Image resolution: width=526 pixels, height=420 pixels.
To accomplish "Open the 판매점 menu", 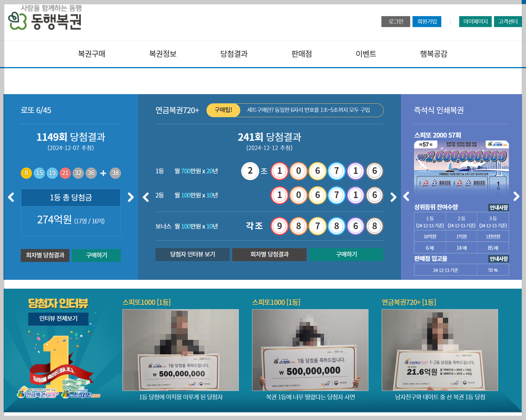I will tap(302, 54).
